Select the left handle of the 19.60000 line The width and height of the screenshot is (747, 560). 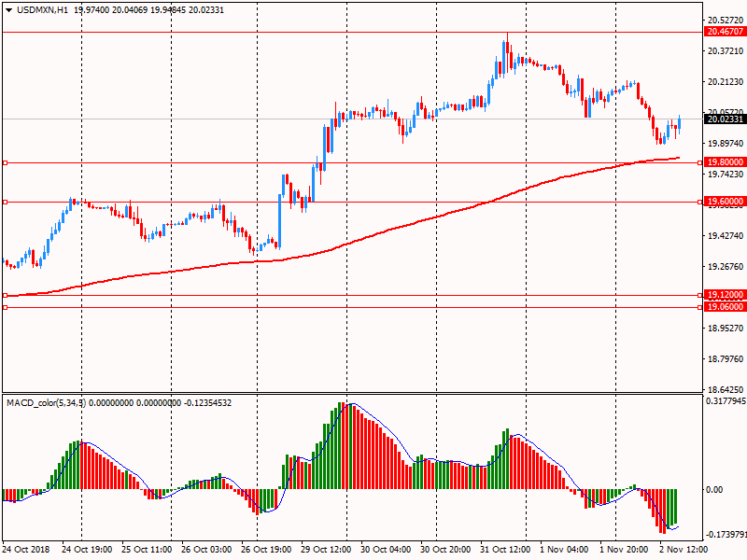pyautogui.click(x=6, y=203)
